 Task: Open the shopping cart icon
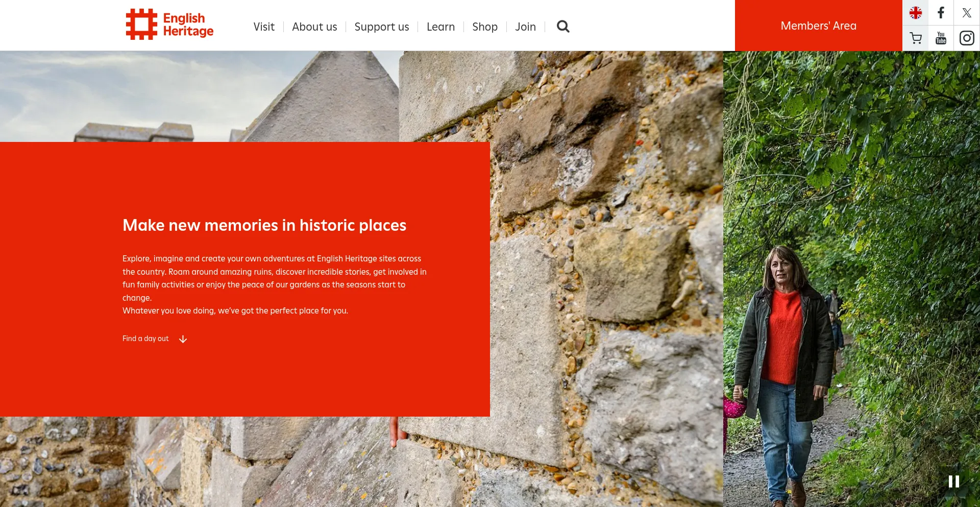pos(915,38)
